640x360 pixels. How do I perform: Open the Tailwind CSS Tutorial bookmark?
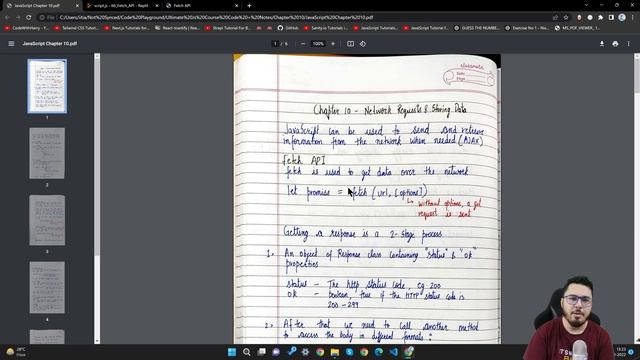(76, 28)
